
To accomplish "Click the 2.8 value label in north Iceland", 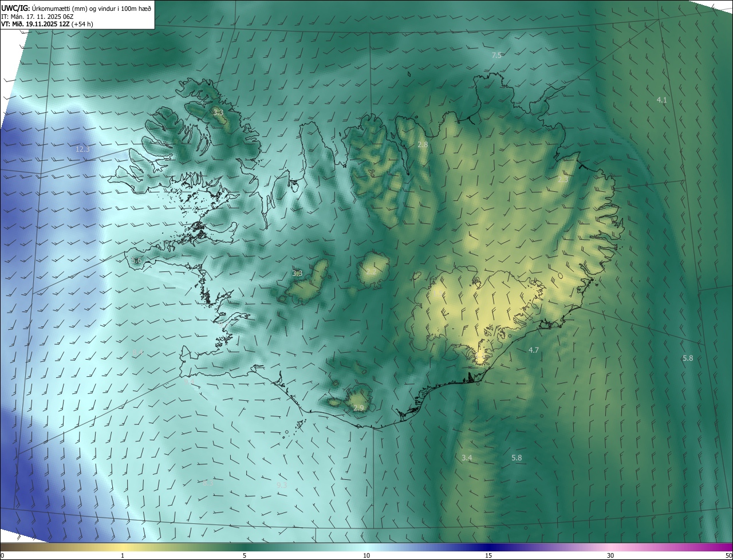I will [x=423, y=145].
